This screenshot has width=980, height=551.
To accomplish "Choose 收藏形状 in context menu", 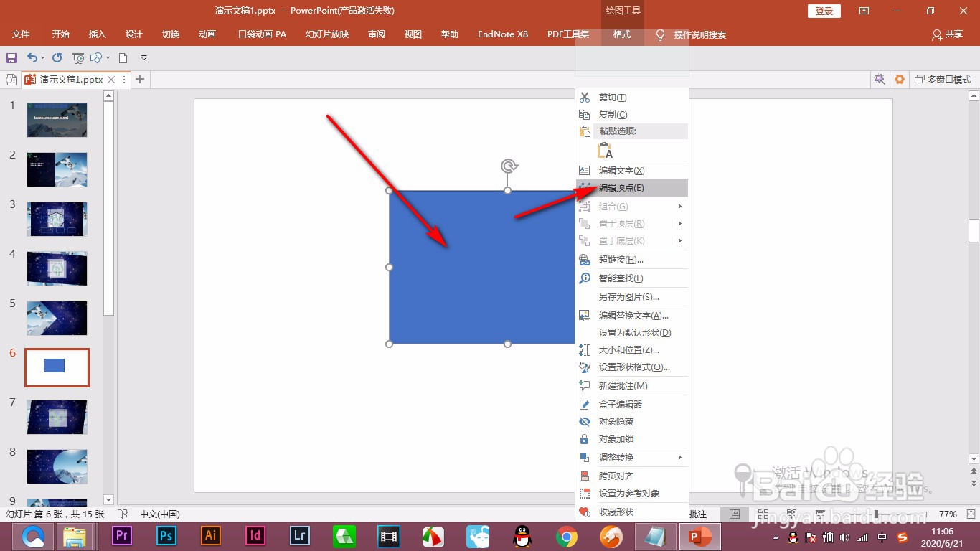I will pyautogui.click(x=632, y=512).
